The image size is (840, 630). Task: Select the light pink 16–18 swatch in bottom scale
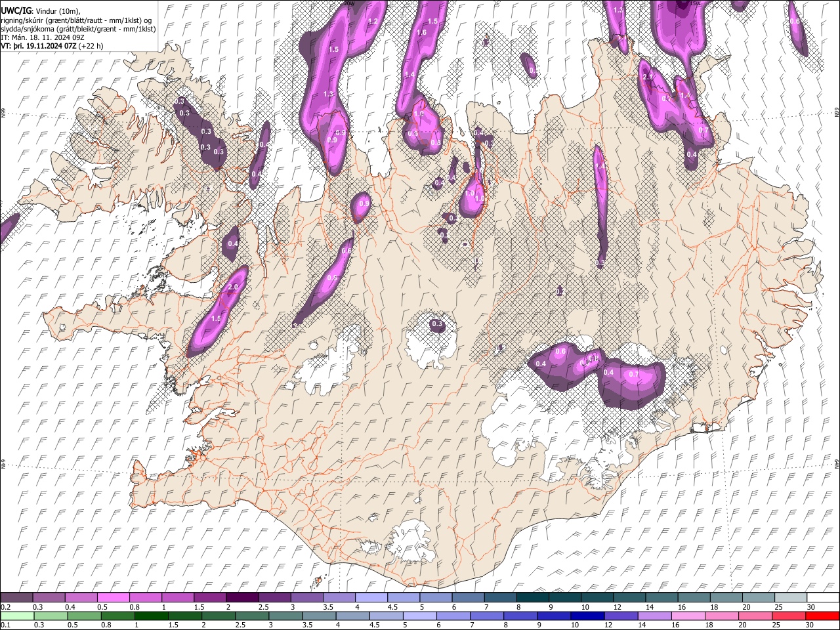688,616
